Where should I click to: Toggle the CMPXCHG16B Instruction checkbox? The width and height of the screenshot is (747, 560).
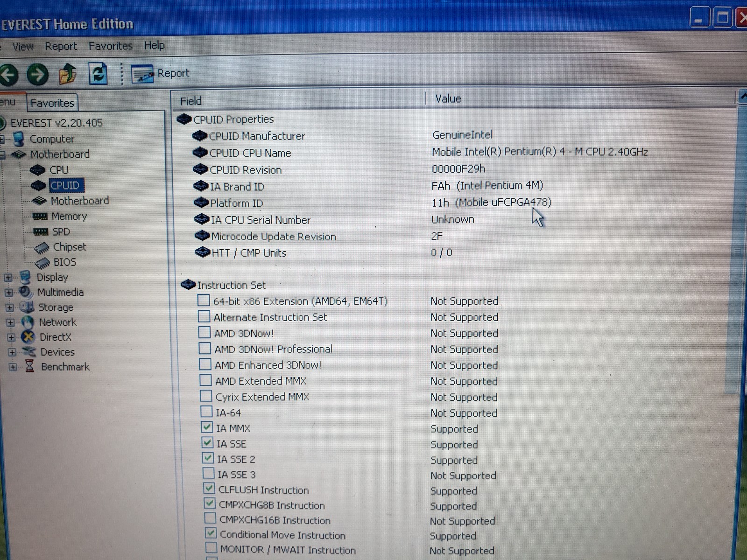click(x=210, y=519)
